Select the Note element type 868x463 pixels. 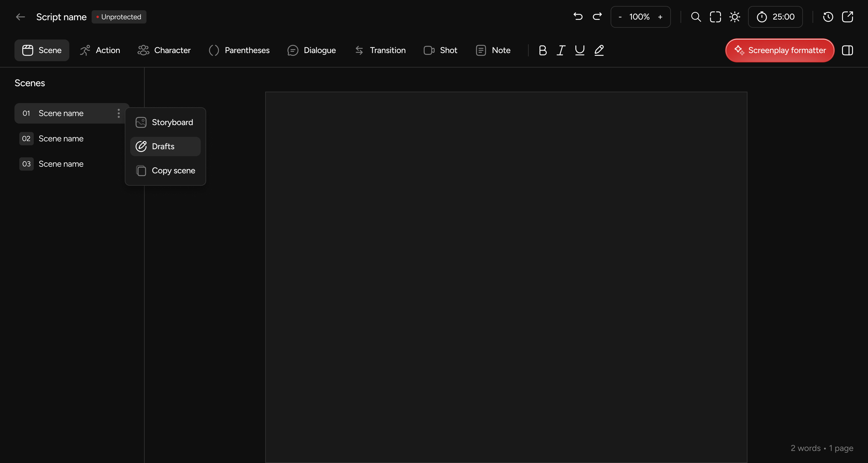coord(493,50)
